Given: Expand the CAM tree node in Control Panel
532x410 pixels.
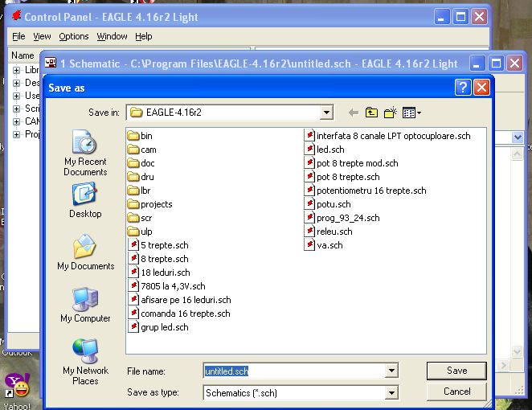Looking at the screenshot, I should tap(16, 121).
